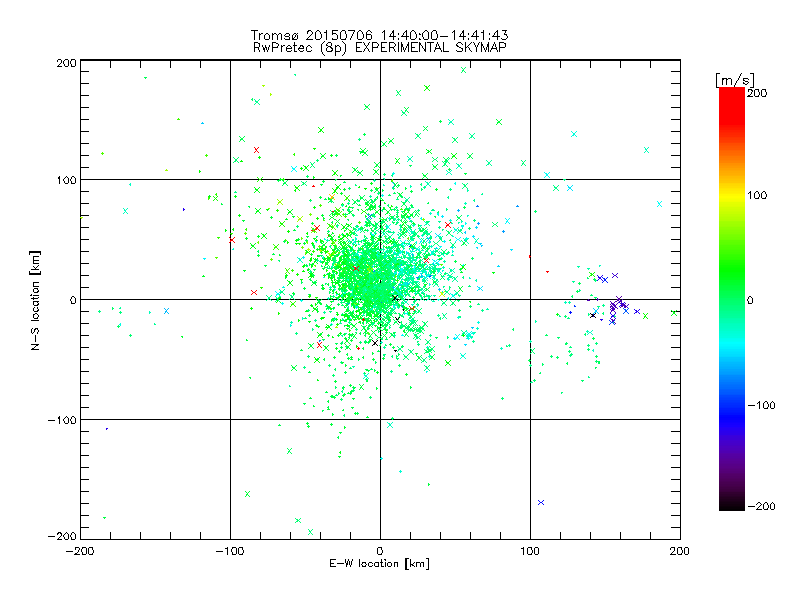Click the -200 label on the E-W axis
The image size is (800, 600).
(x=80, y=551)
